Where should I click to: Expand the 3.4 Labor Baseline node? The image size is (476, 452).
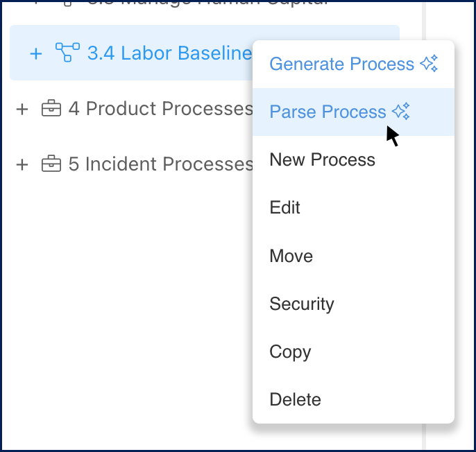click(x=36, y=53)
